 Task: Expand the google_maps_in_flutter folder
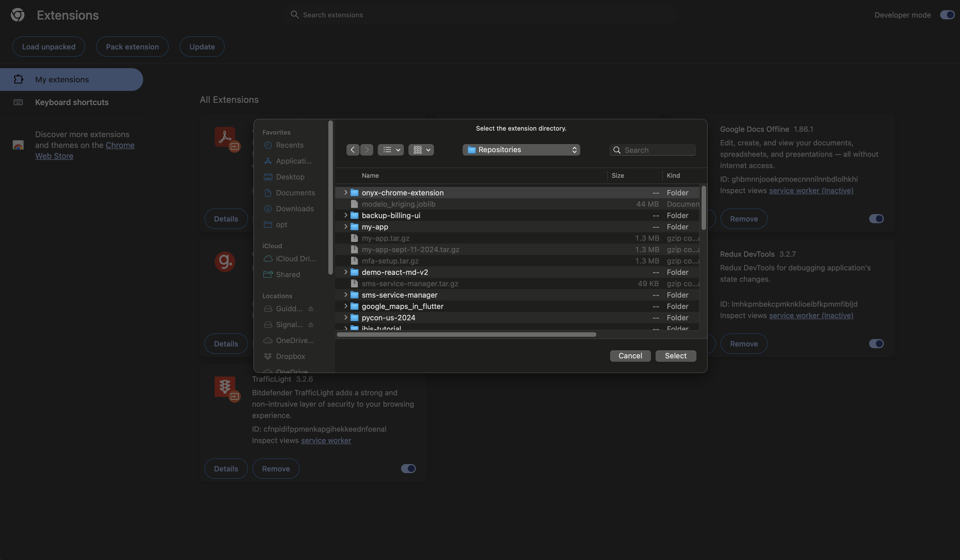[346, 306]
